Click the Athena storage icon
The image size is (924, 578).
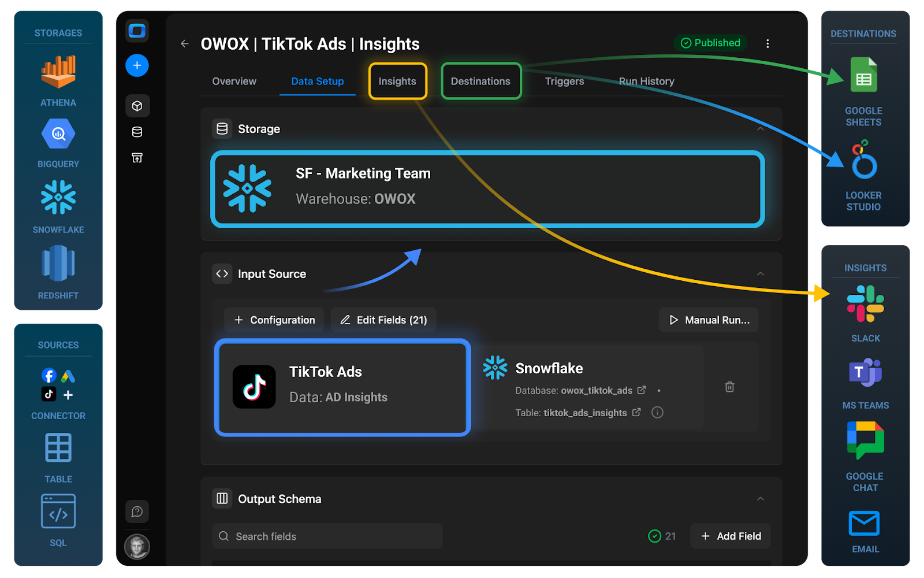[x=58, y=72]
